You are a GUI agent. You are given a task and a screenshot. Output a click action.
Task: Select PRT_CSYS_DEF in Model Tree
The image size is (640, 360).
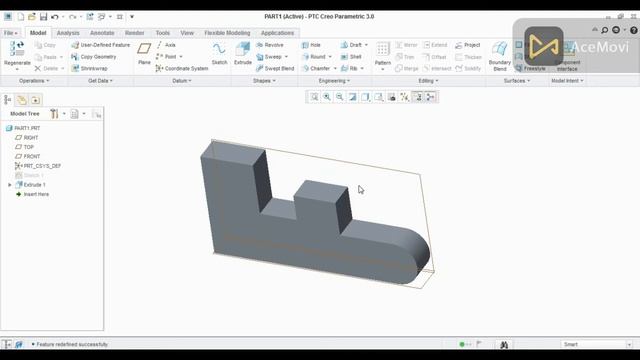point(38,166)
